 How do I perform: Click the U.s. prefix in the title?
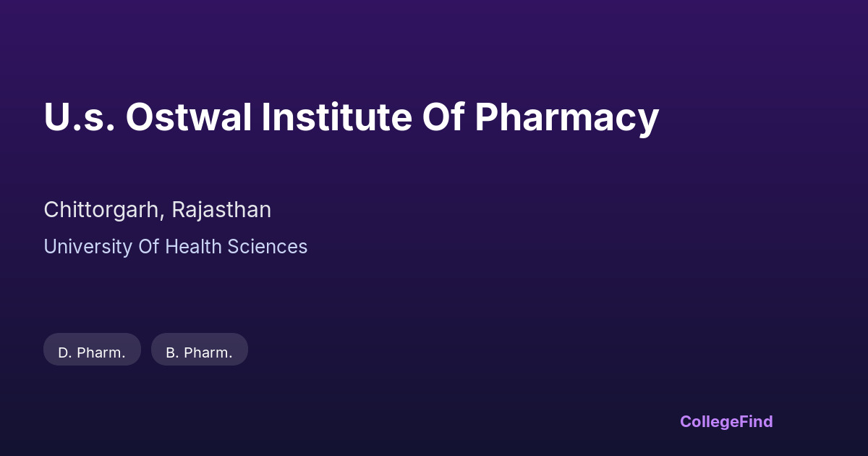tap(80, 117)
